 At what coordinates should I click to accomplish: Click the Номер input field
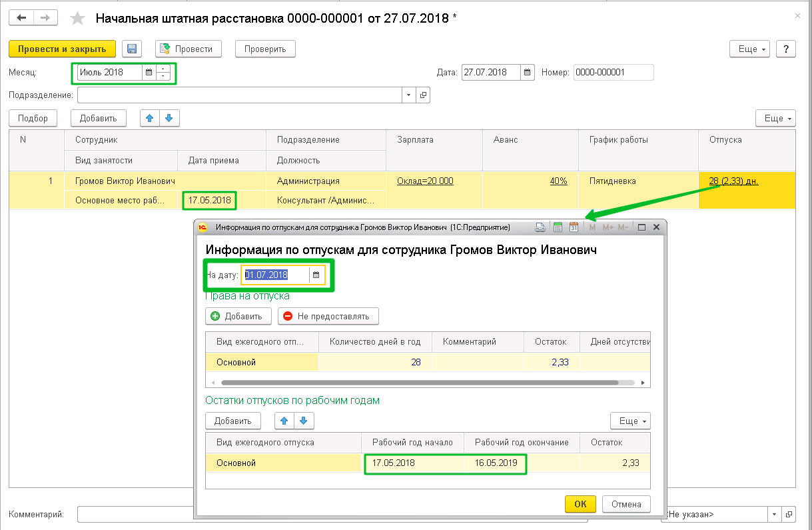(x=613, y=72)
